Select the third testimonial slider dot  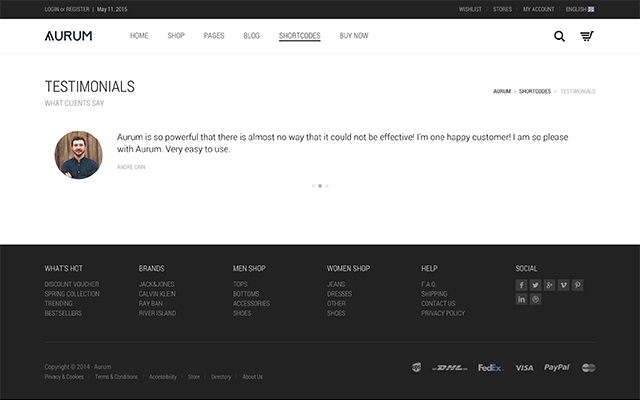click(x=327, y=185)
